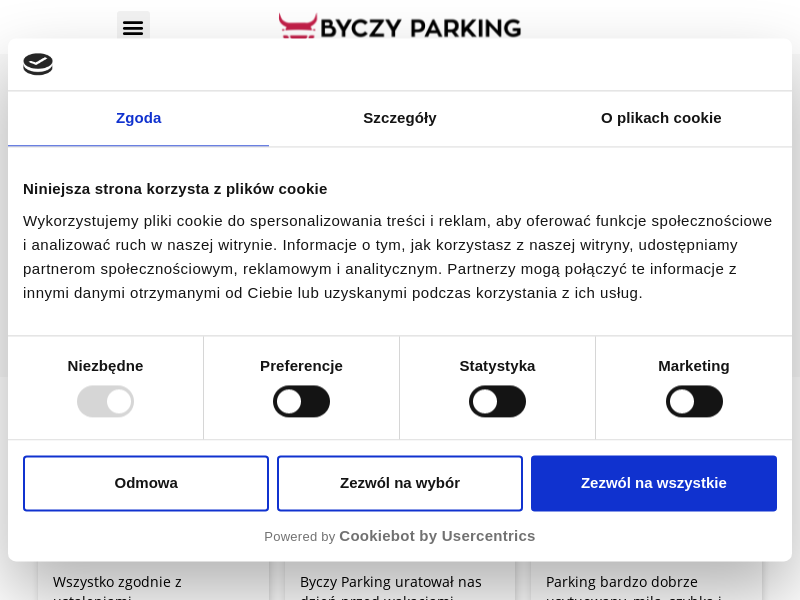
Task: Open the O plikach cookie tab
Action: pyautogui.click(x=661, y=118)
